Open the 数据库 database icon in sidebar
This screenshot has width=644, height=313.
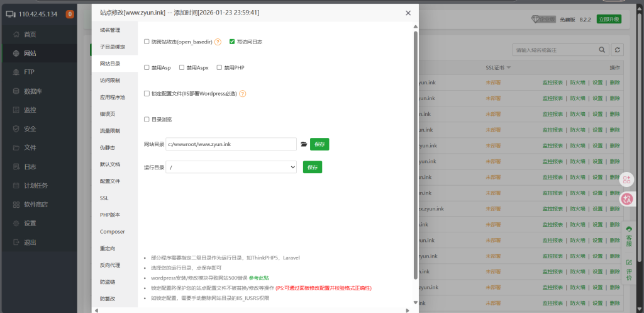click(x=15, y=91)
